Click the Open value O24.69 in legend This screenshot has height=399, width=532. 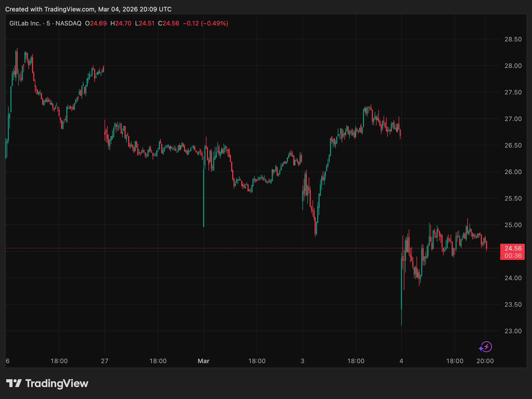point(96,23)
